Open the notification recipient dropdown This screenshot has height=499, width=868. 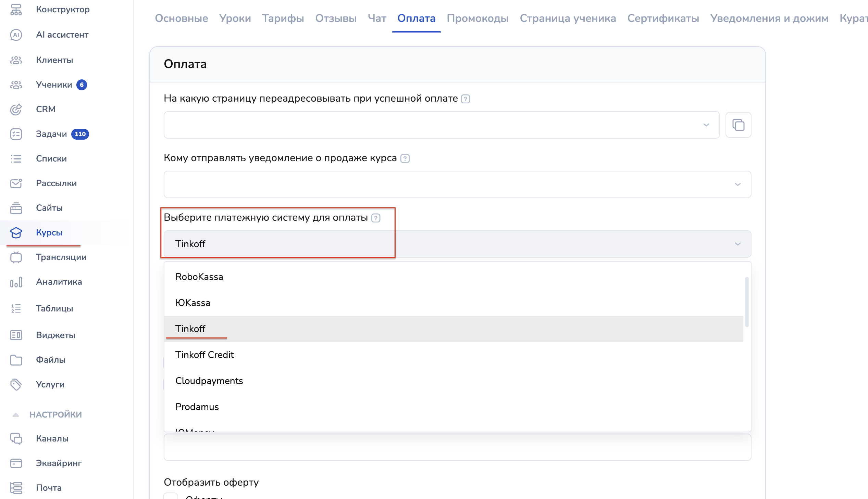pyautogui.click(x=737, y=185)
